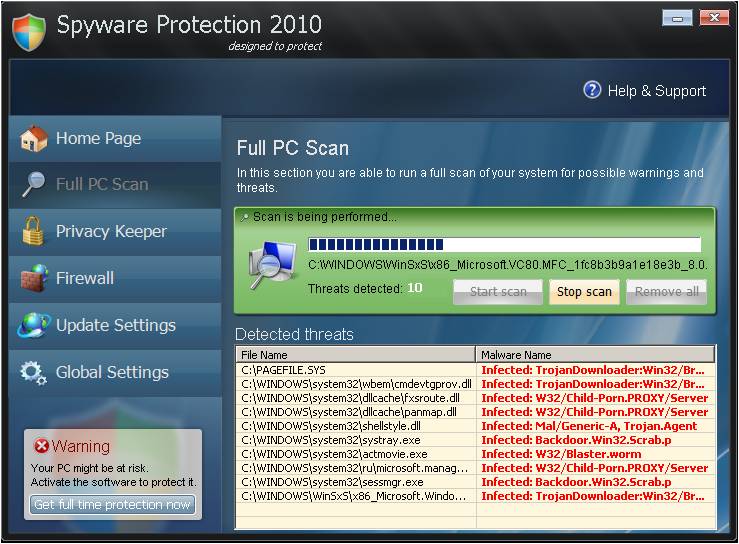Image resolution: width=739 pixels, height=544 pixels.
Task: Select the WinSxS\x86_Microsoft.Windo... row
Action: [475, 496]
